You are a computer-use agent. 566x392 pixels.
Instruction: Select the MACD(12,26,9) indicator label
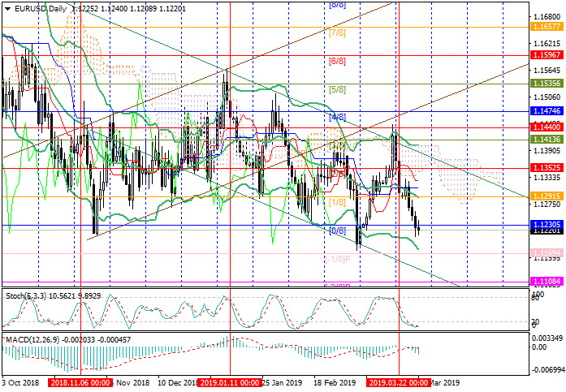[x=37, y=338]
